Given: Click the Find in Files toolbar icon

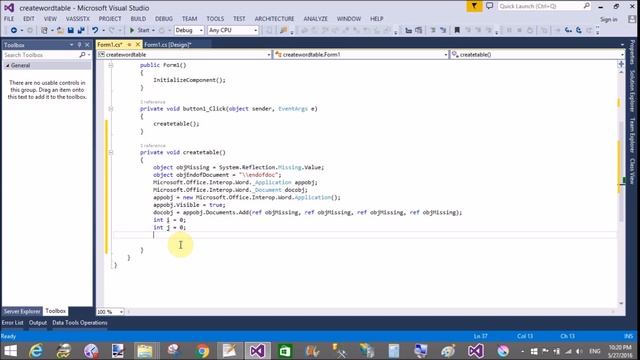Looking at the screenshot, I should coord(283,30).
